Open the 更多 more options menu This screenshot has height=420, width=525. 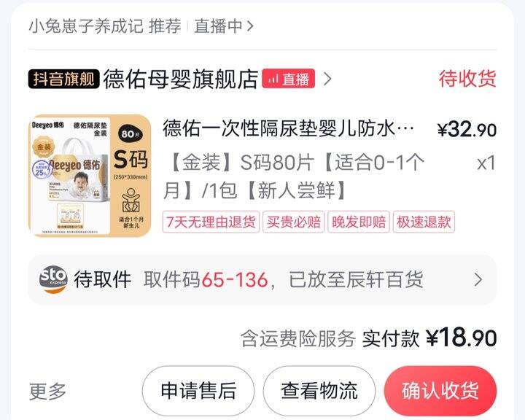[47, 391]
